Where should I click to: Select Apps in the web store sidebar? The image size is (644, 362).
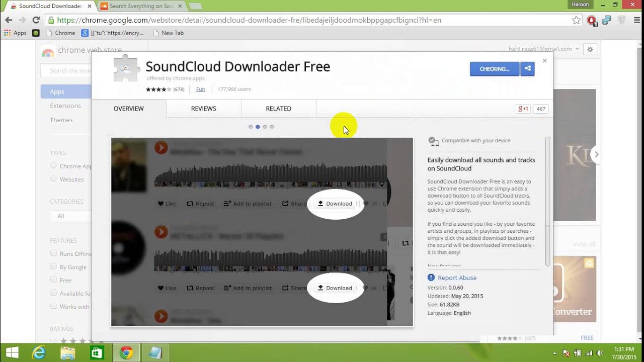click(66, 92)
